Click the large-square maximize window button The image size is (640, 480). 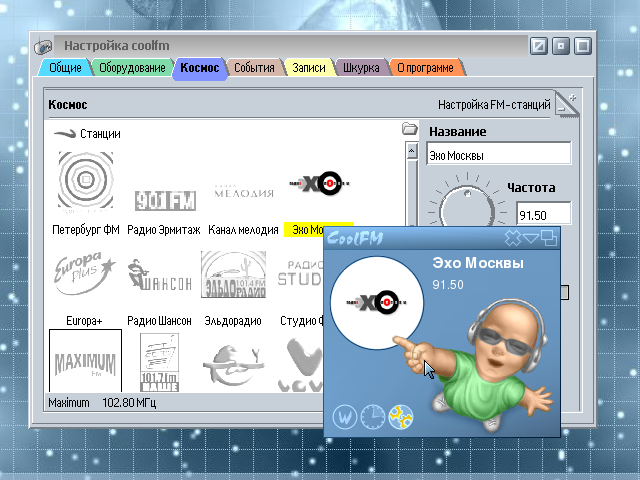(583, 46)
